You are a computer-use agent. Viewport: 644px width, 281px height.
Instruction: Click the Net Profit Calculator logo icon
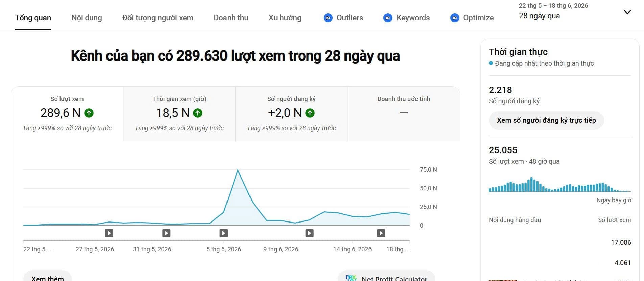point(351,278)
